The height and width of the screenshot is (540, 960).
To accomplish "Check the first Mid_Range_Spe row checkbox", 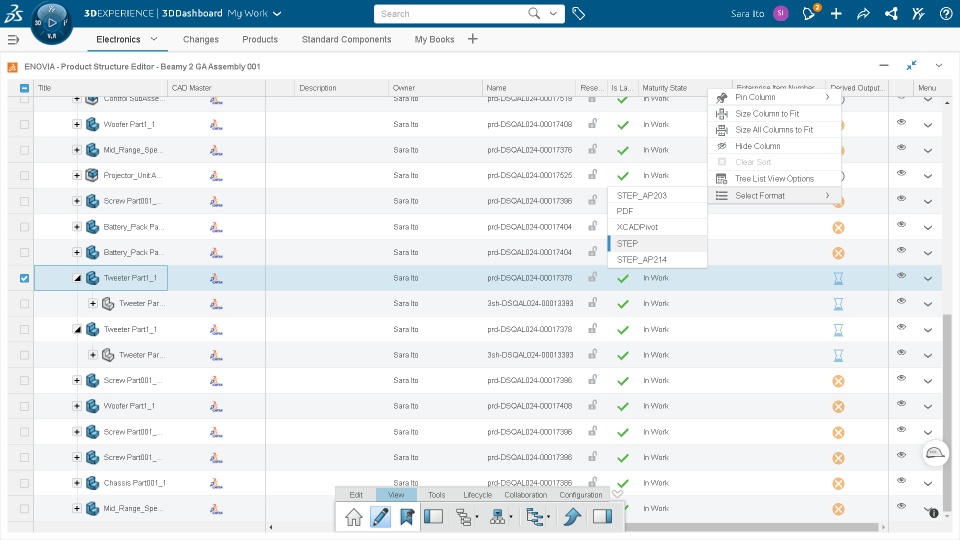I will click(x=24, y=150).
